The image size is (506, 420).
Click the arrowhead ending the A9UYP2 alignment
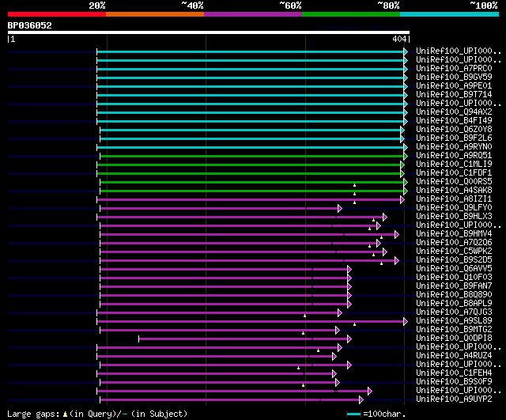361,400
